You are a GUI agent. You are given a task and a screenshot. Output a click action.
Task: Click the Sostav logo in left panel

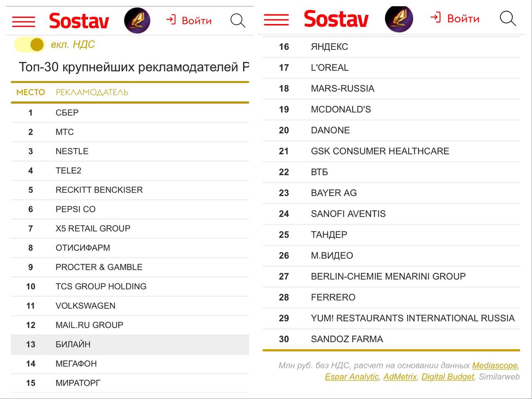coord(79,21)
